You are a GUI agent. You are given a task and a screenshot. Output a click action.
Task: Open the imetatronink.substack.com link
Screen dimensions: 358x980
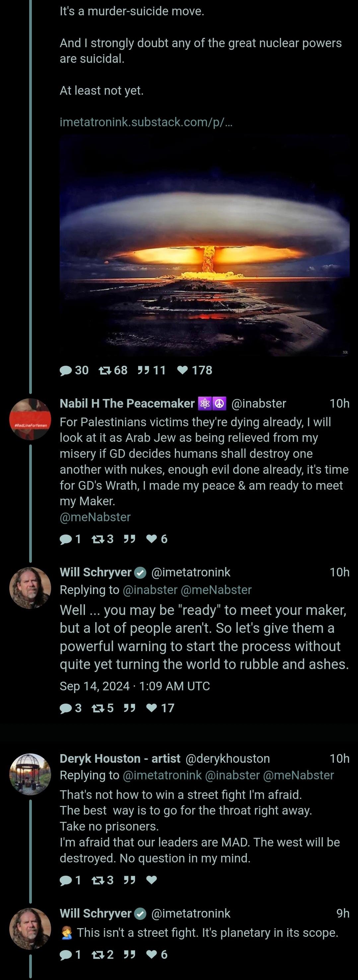pos(146,122)
